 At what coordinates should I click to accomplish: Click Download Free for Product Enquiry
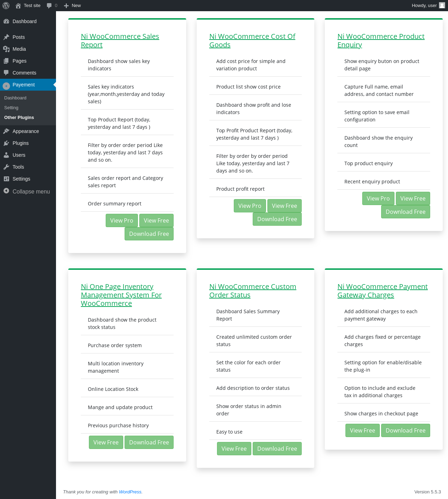tap(406, 212)
